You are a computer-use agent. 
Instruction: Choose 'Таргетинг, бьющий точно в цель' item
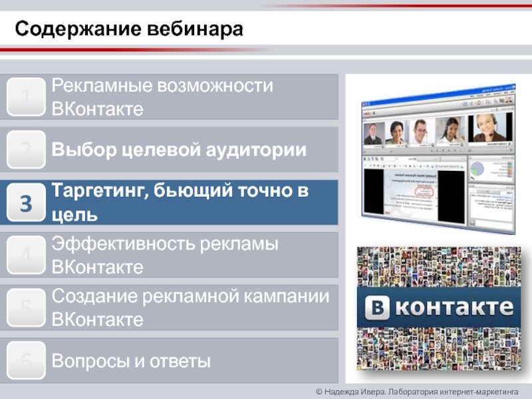point(169,203)
